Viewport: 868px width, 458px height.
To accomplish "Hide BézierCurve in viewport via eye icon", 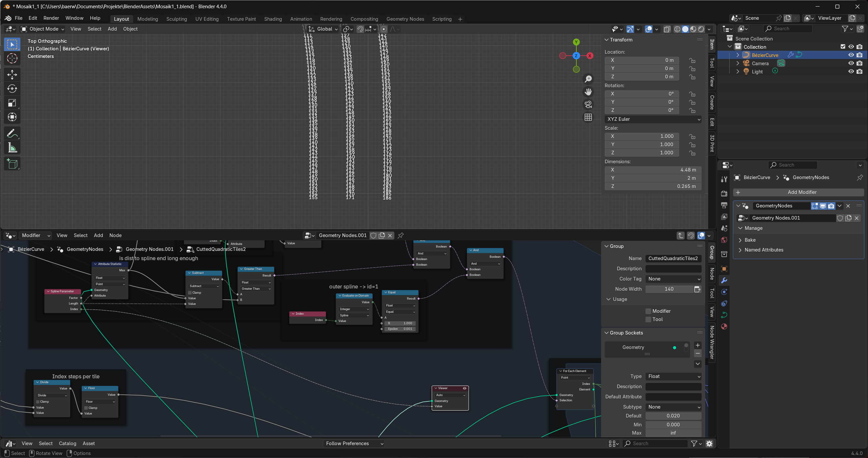I will click(x=851, y=55).
